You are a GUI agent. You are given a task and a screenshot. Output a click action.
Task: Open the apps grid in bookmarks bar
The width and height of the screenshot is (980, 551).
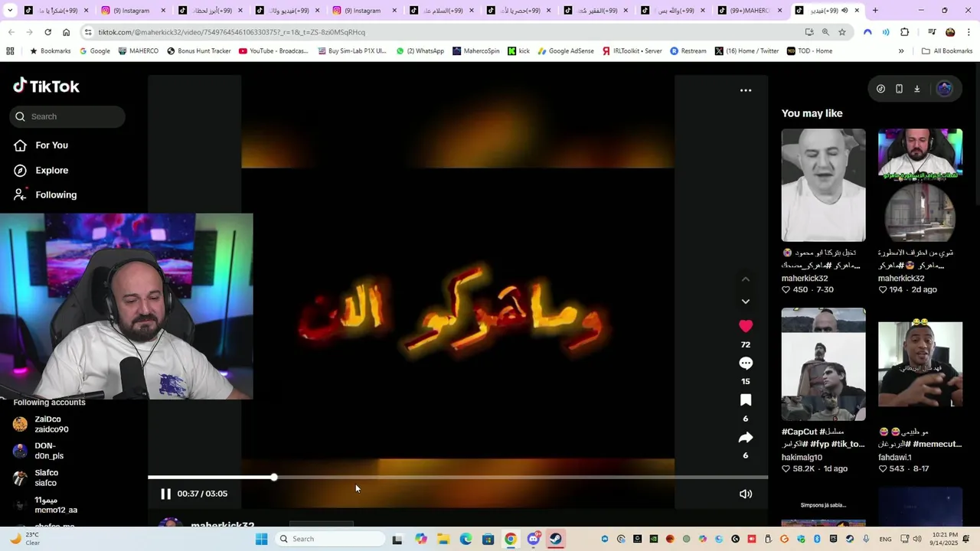tap(10, 51)
